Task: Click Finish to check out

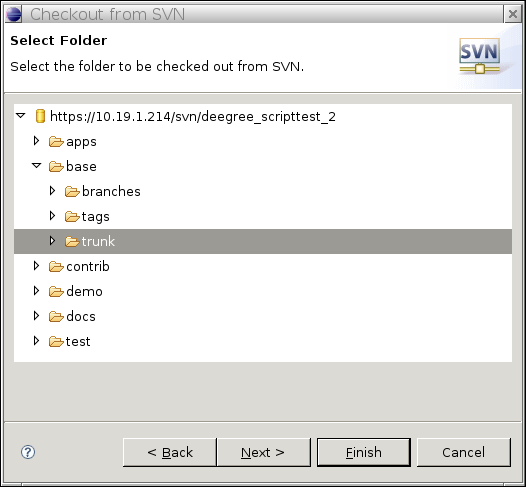Action: [x=364, y=452]
